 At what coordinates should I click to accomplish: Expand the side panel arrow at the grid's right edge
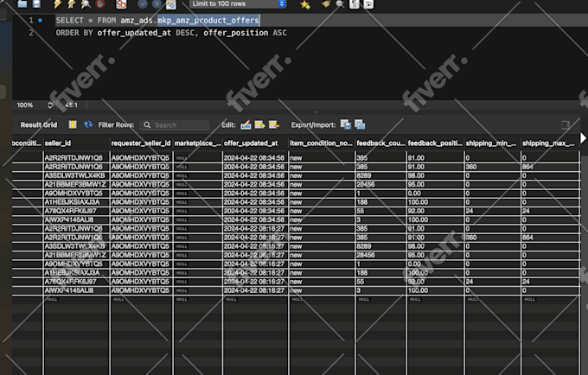(583, 138)
